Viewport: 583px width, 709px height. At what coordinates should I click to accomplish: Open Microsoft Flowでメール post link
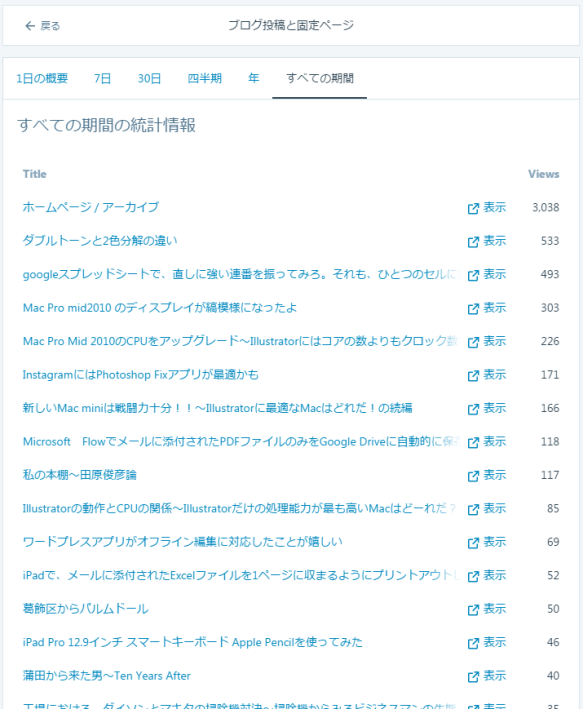click(x=242, y=441)
